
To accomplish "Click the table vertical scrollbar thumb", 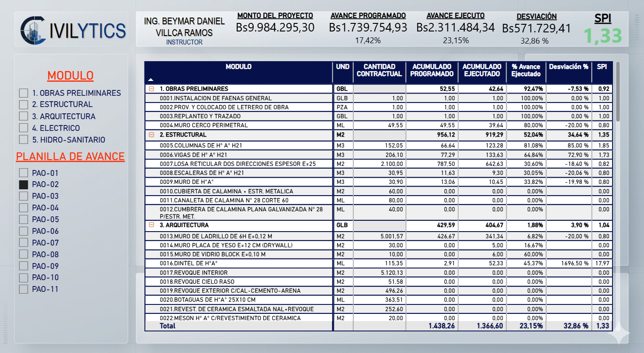I will (x=618, y=91).
